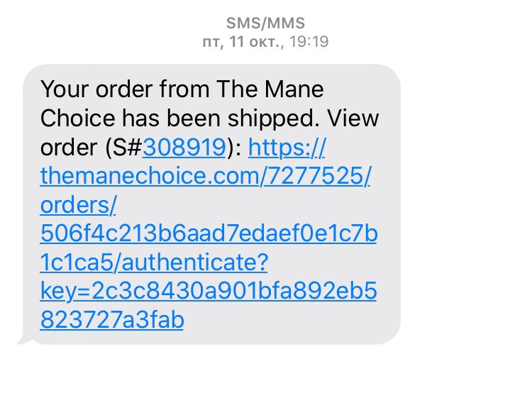Open the https:// link portion

click(x=287, y=148)
